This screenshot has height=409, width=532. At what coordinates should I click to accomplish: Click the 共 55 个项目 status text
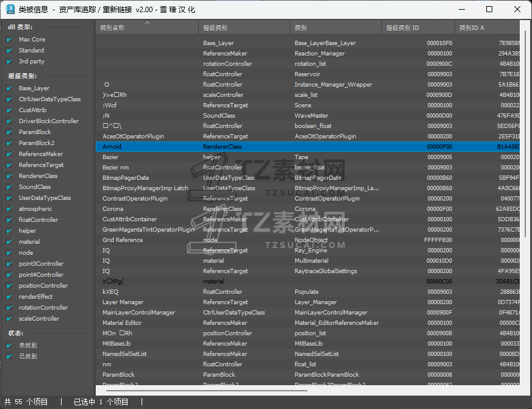tap(26, 402)
